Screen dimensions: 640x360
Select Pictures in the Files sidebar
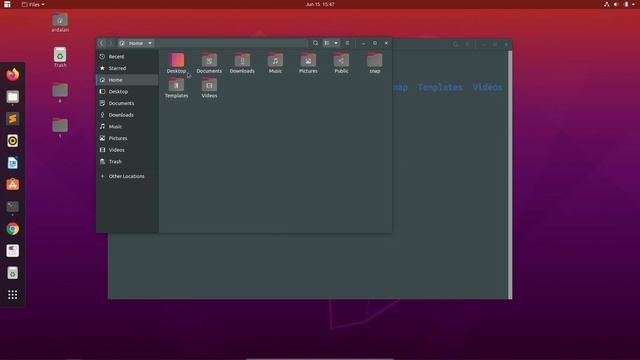coord(127,138)
